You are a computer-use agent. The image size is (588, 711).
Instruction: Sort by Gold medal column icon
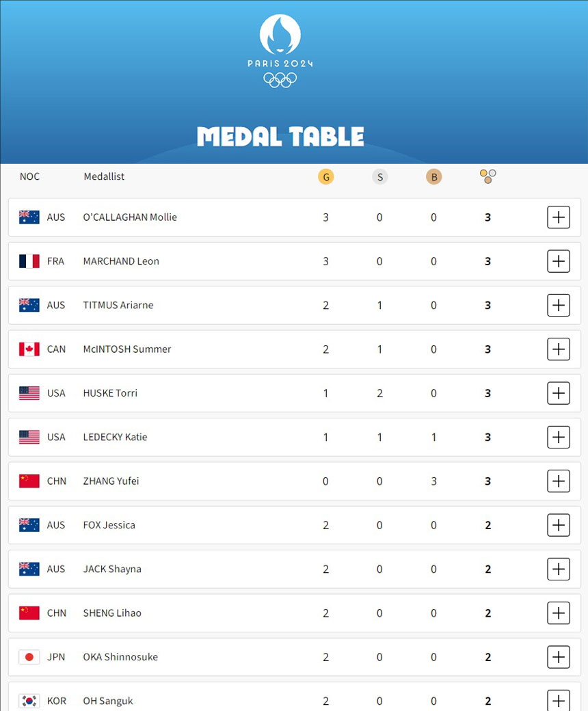(x=326, y=177)
